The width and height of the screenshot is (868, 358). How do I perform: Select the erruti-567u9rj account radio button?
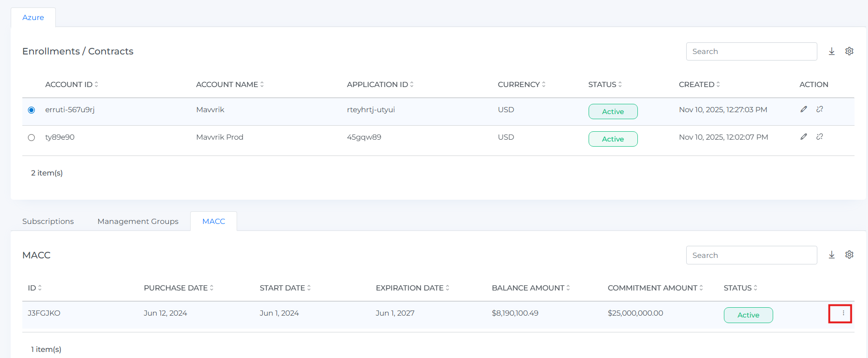coord(32,110)
